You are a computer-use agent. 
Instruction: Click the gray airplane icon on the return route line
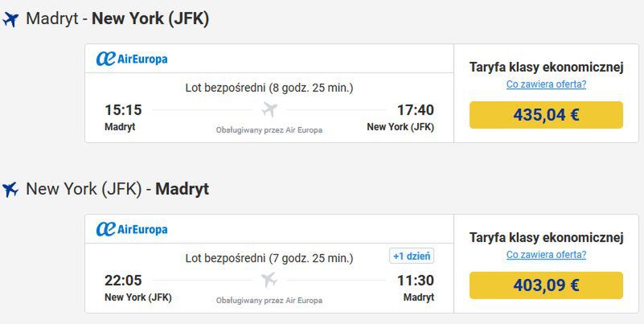click(x=269, y=280)
